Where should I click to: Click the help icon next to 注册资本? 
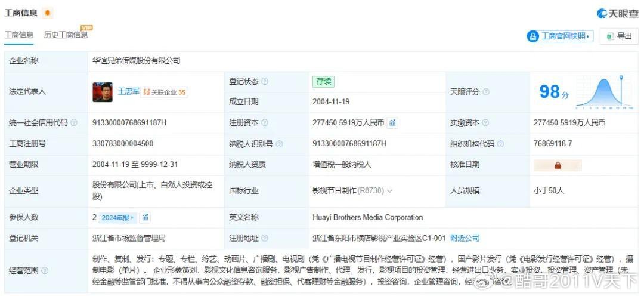pos(265,122)
